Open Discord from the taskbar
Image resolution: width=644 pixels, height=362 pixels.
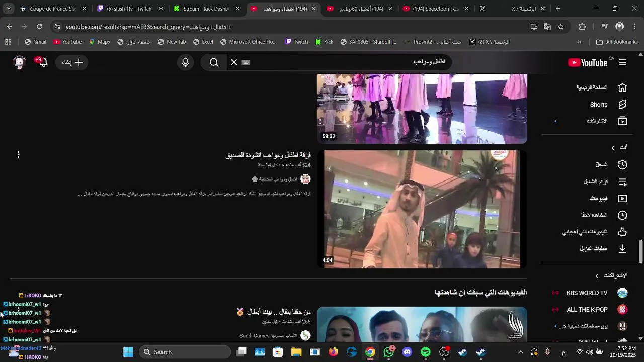[x=407, y=352]
